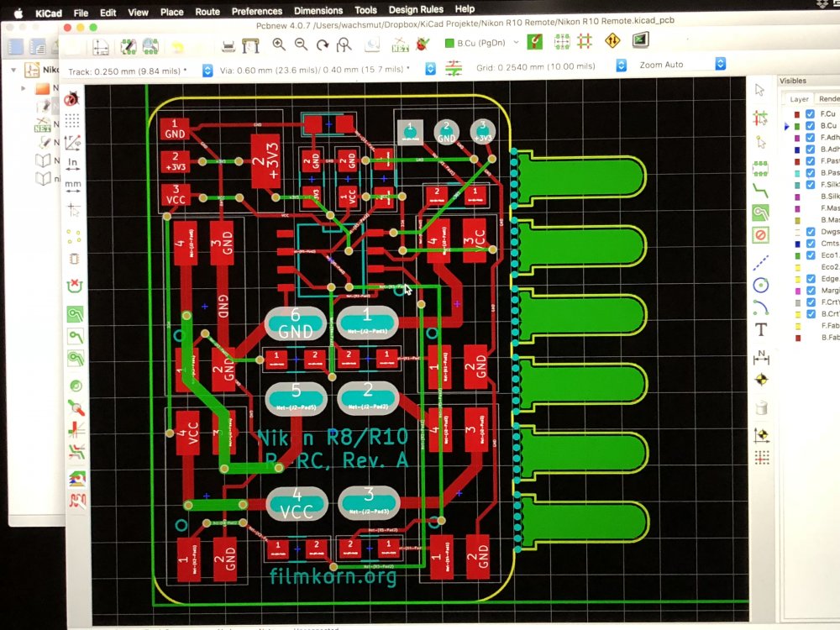Select the Route Tracks tool
The height and width of the screenshot is (630, 840).
point(761,190)
